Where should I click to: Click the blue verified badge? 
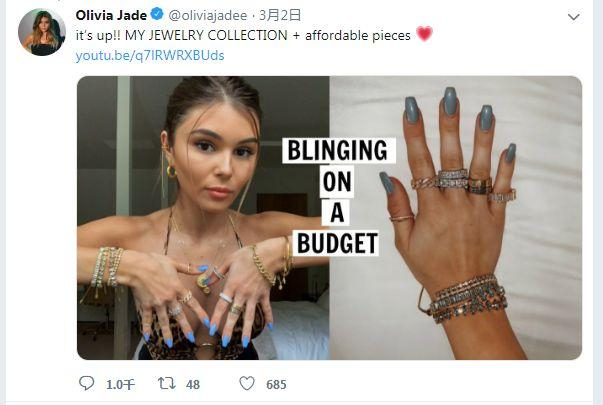(x=157, y=15)
